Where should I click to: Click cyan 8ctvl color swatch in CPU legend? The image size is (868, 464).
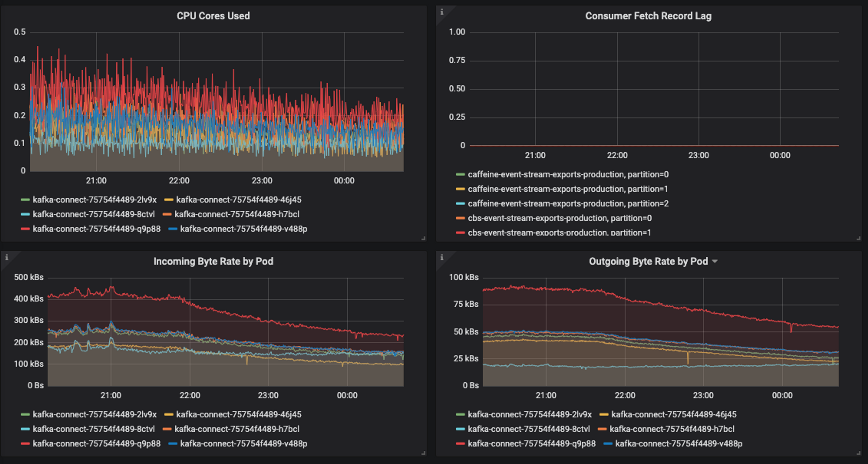point(25,214)
